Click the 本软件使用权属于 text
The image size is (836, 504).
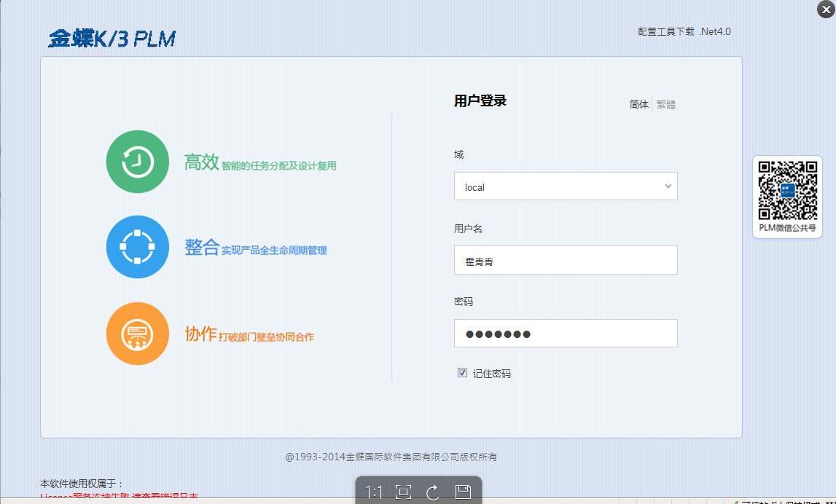click(x=82, y=483)
